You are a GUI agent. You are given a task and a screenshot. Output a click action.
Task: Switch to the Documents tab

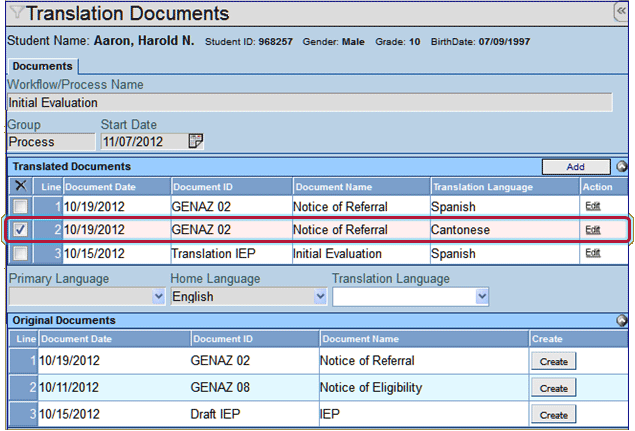point(43,66)
